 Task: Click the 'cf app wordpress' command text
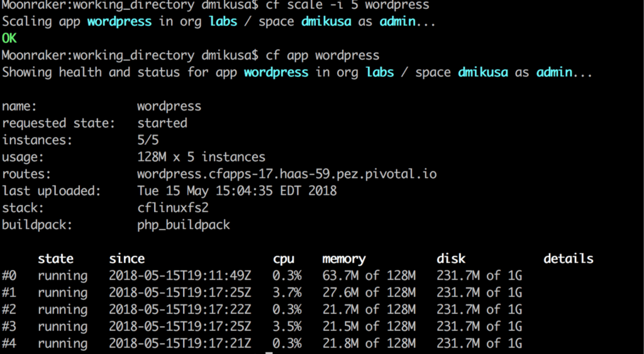[323, 55]
